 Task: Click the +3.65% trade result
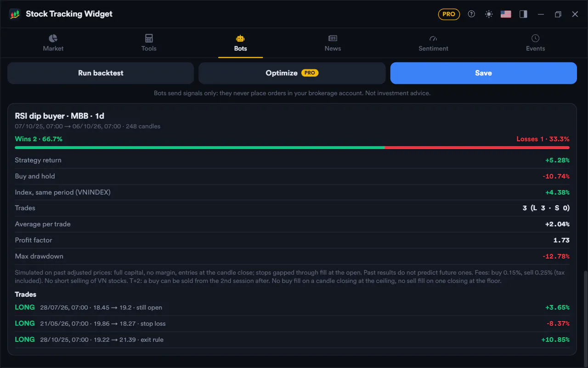click(557, 307)
